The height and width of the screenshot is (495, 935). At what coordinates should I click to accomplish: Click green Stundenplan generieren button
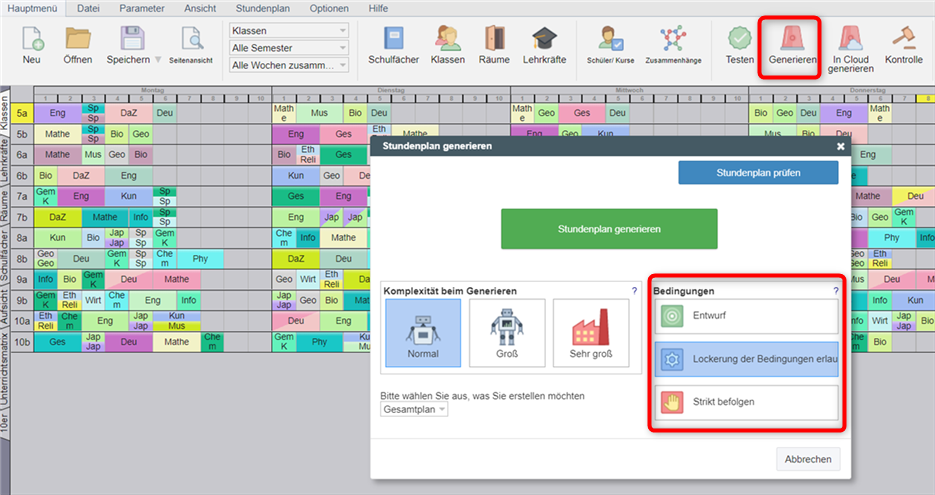point(609,229)
